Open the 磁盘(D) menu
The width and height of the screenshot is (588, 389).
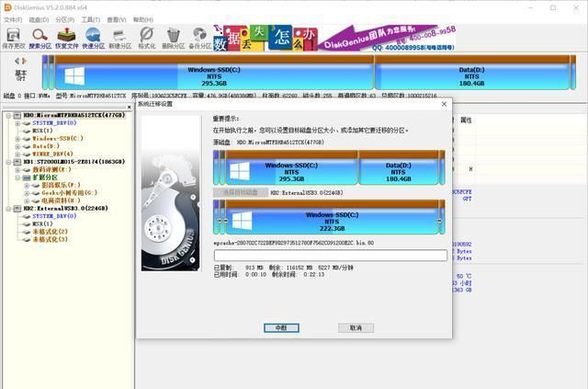(x=39, y=19)
